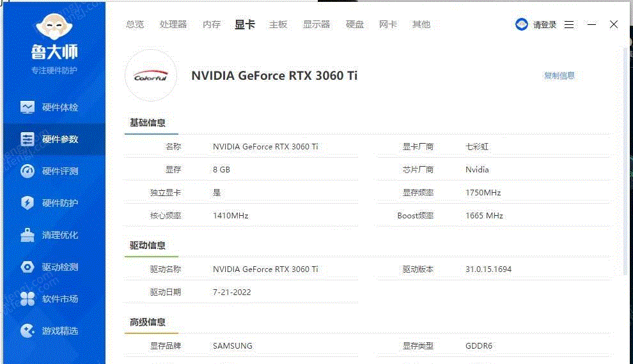Click 请登录 login link
633x364 pixels.
[x=545, y=25]
